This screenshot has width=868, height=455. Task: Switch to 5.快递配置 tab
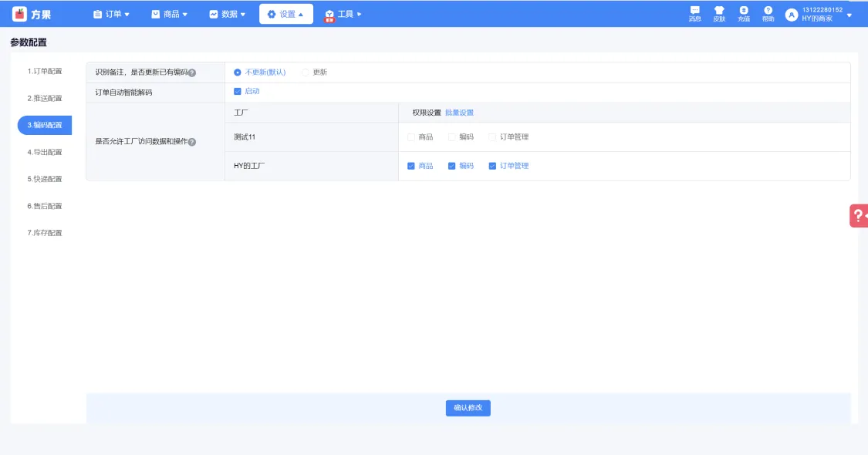coord(45,179)
